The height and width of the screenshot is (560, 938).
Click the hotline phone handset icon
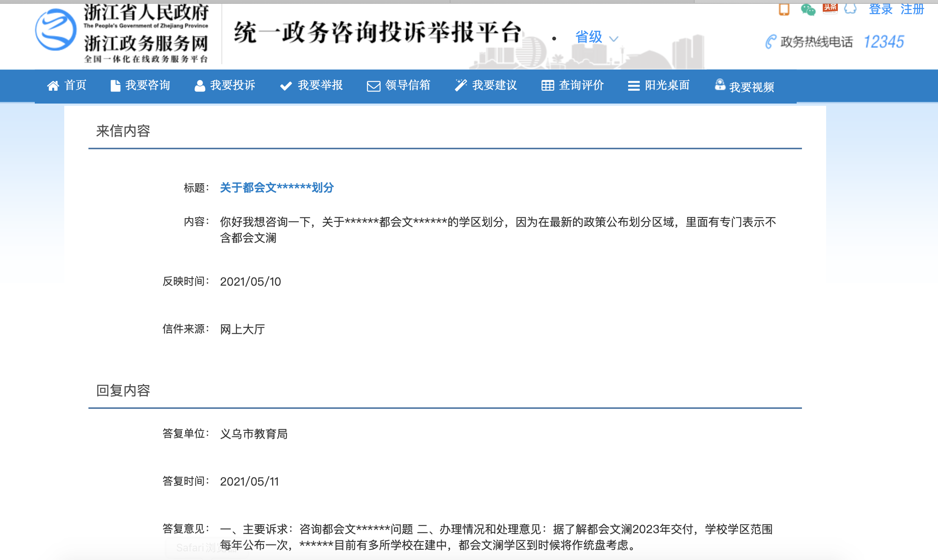point(771,42)
